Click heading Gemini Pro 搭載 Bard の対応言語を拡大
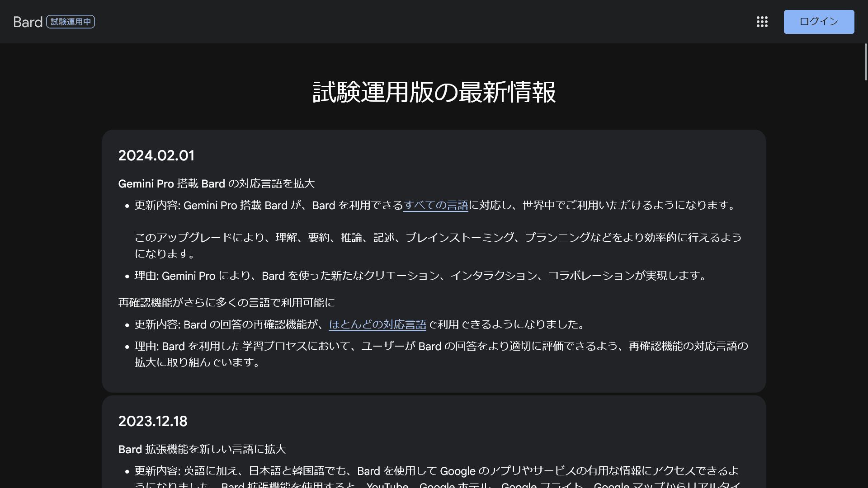 pyautogui.click(x=217, y=183)
